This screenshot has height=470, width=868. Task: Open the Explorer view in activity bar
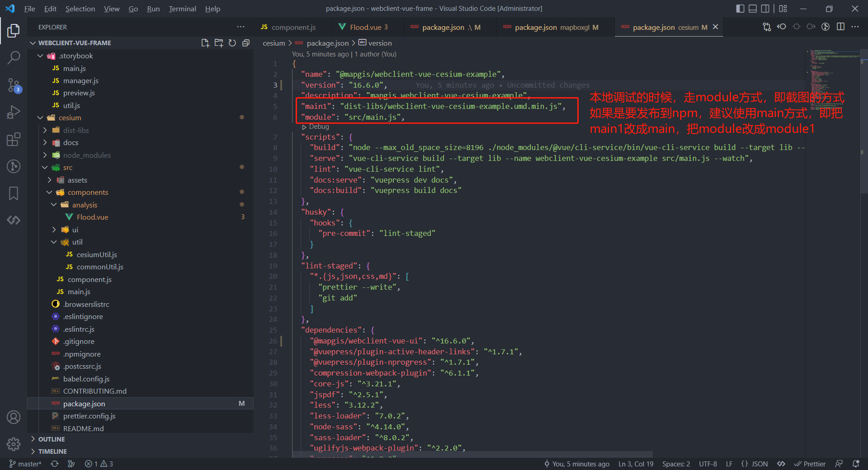[x=14, y=31]
